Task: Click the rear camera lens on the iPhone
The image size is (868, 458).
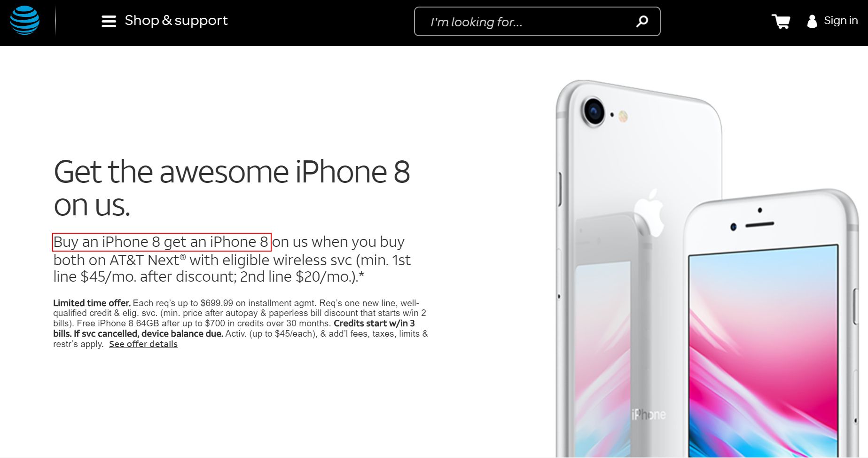Action: 594,111
